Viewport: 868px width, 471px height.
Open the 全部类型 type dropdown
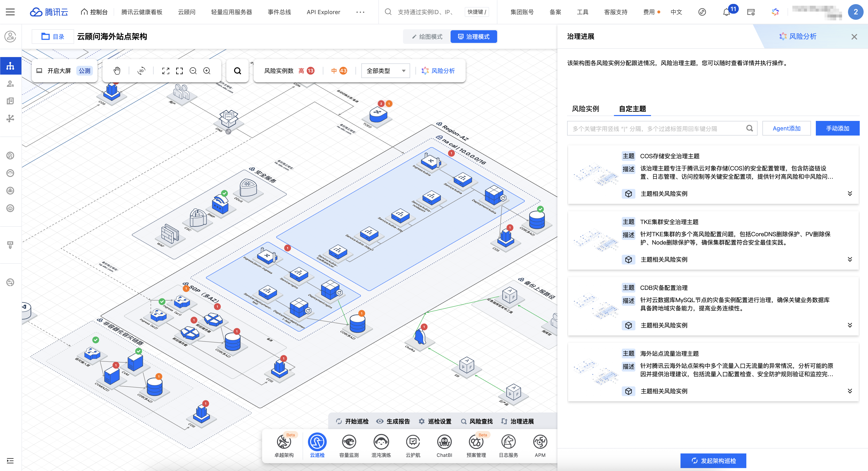tap(385, 71)
